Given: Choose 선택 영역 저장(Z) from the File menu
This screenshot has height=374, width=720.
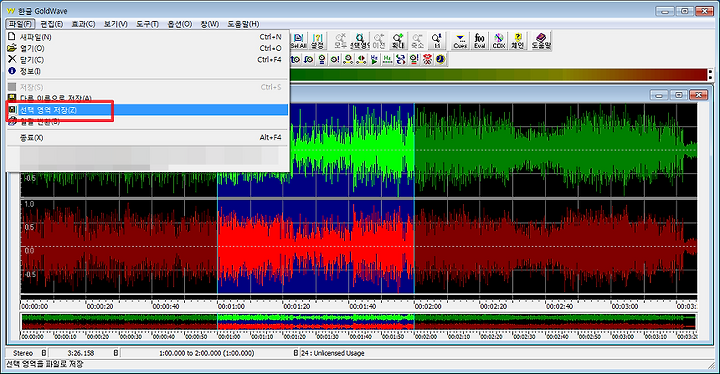Looking at the screenshot, I should click(147, 110).
